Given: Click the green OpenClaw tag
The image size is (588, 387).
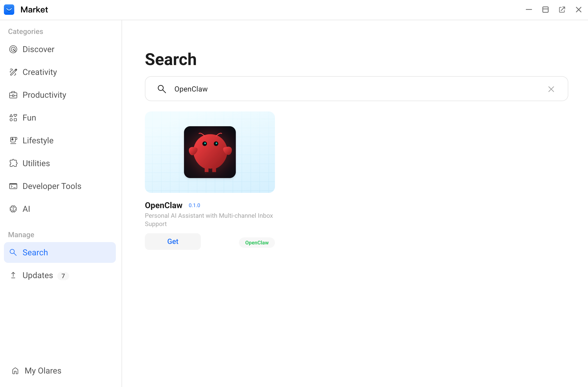Looking at the screenshot, I should (x=257, y=243).
